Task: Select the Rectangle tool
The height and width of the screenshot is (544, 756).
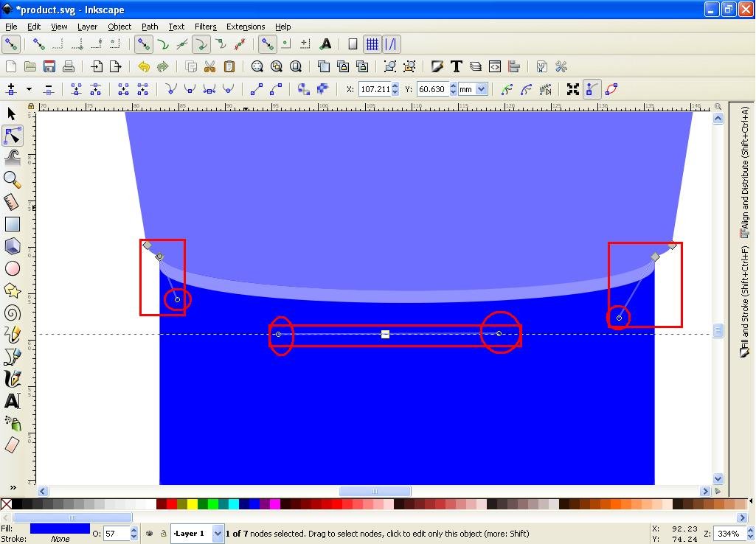Action: pyautogui.click(x=12, y=224)
